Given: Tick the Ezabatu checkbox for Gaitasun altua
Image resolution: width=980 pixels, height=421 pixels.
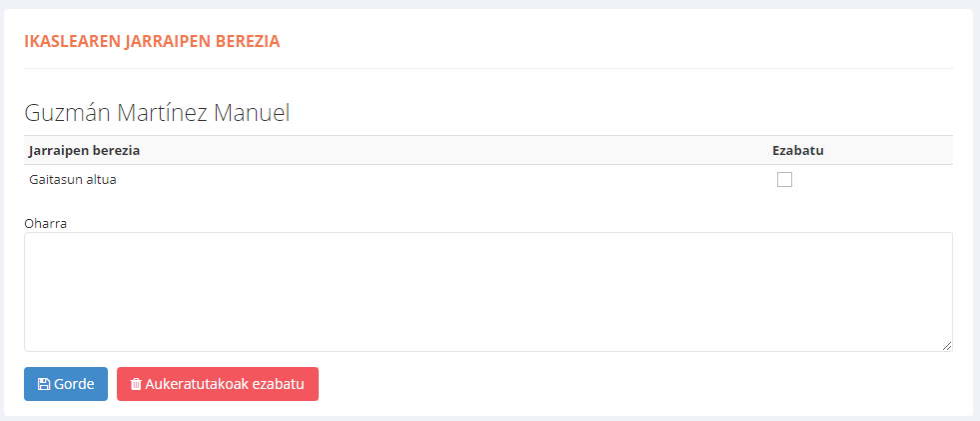Looking at the screenshot, I should (784, 180).
